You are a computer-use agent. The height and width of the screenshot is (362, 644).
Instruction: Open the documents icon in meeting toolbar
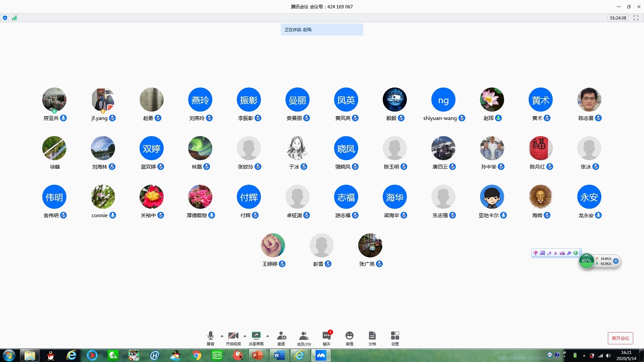372,338
